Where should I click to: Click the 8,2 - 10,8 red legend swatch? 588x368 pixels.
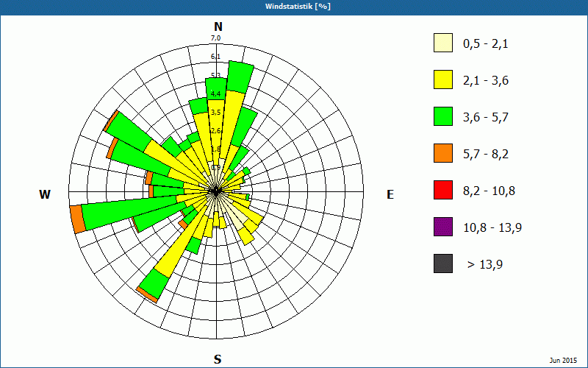point(443,190)
